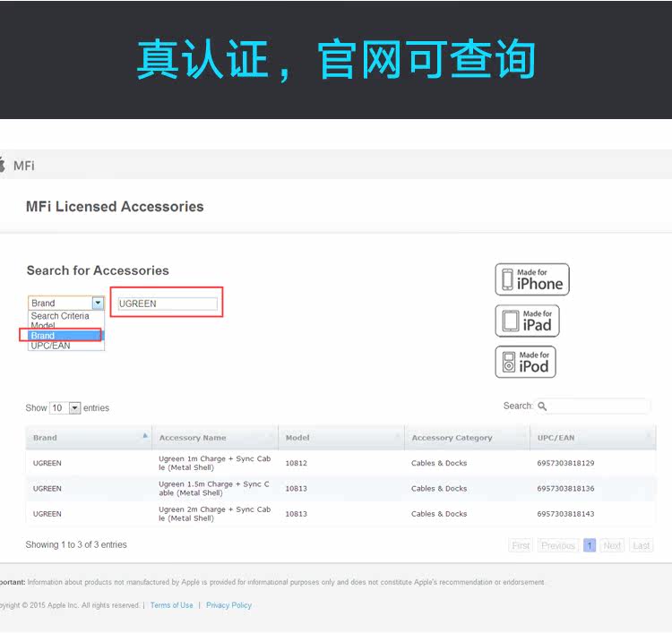Image resolution: width=672 pixels, height=633 pixels.
Task: Click the MFi header title
Action: point(23,166)
